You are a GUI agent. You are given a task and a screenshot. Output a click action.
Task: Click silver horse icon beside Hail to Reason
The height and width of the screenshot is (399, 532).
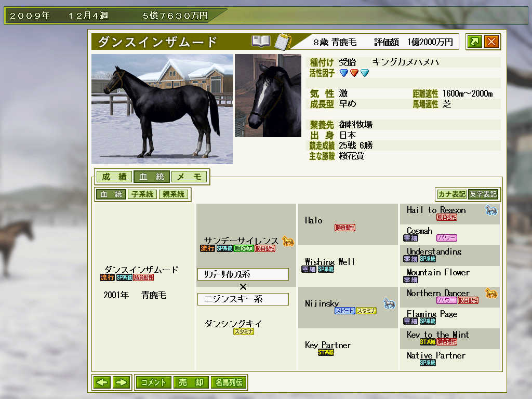(x=491, y=210)
